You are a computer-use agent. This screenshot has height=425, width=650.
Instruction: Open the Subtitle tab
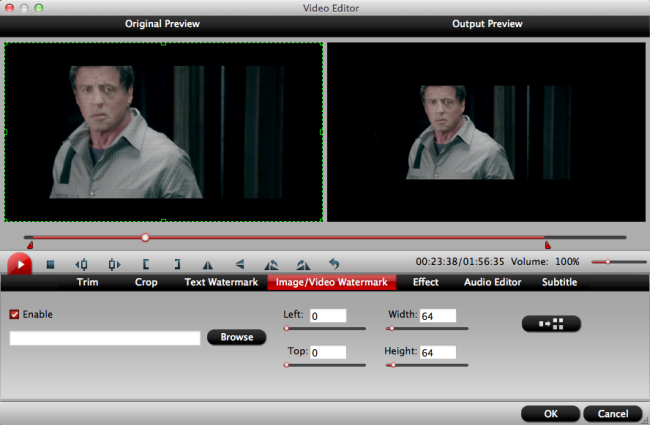pyautogui.click(x=559, y=282)
